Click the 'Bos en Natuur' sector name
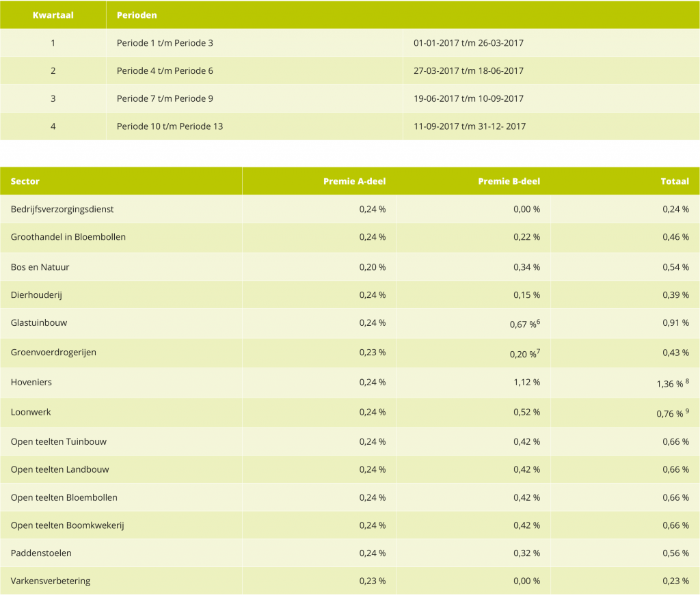Screen dimensions: 700x595 click(x=40, y=267)
